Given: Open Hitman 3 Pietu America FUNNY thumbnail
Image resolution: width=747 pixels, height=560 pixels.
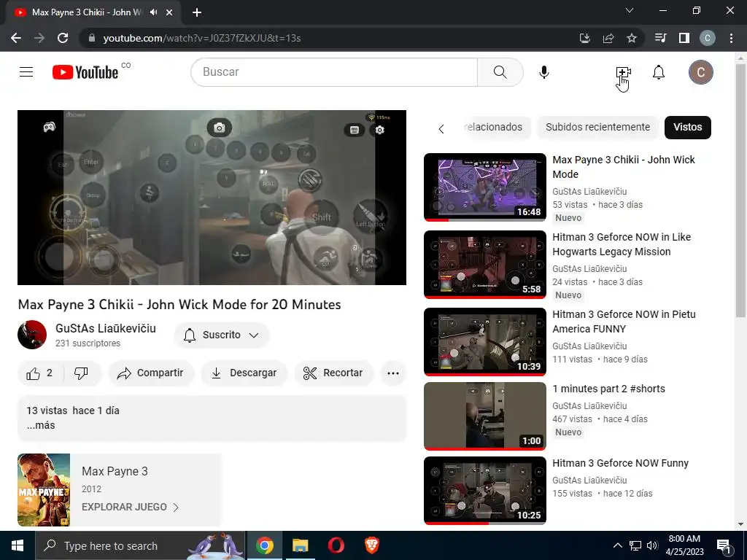Looking at the screenshot, I should point(485,341).
